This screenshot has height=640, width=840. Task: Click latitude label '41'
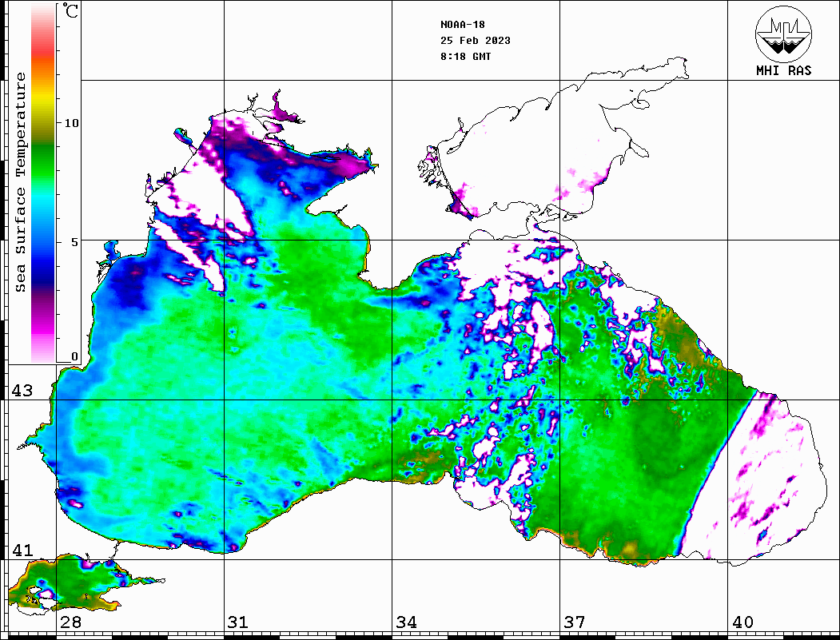[22, 551]
